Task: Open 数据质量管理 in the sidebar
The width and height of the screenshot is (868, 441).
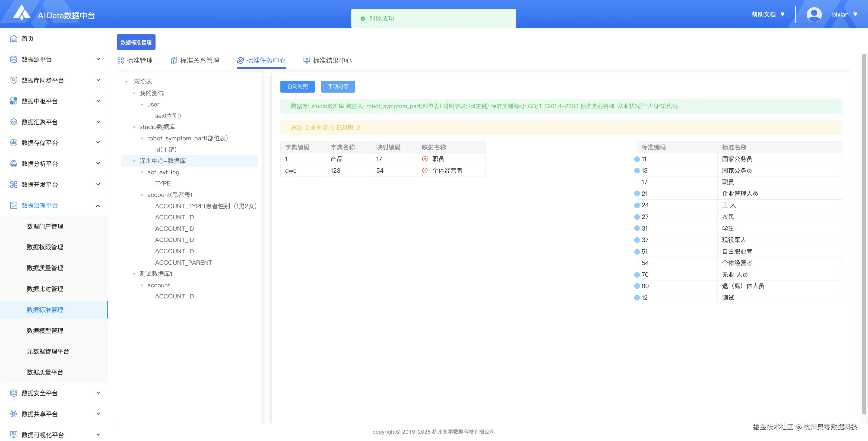Action: [x=45, y=268]
